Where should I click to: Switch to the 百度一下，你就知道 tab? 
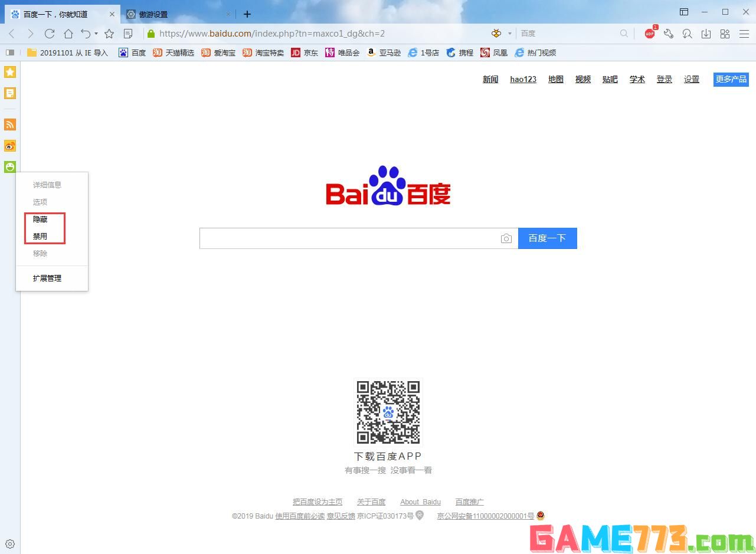63,14
